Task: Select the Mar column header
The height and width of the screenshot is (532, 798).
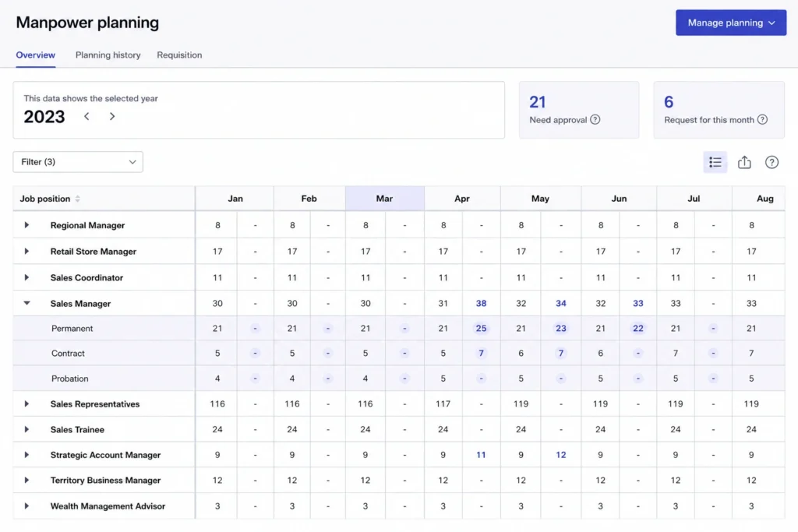Action: 384,199
